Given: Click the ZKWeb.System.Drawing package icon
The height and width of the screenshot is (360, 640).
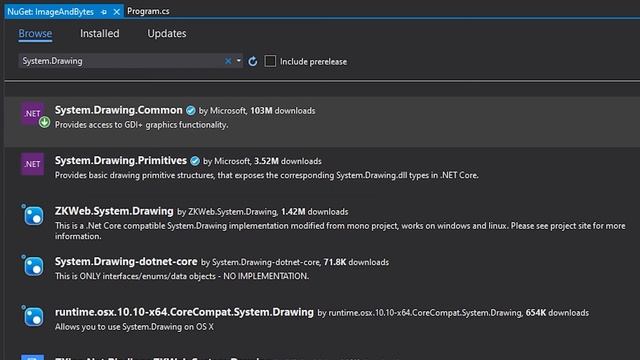Looking at the screenshot, I should pyautogui.click(x=32, y=215).
